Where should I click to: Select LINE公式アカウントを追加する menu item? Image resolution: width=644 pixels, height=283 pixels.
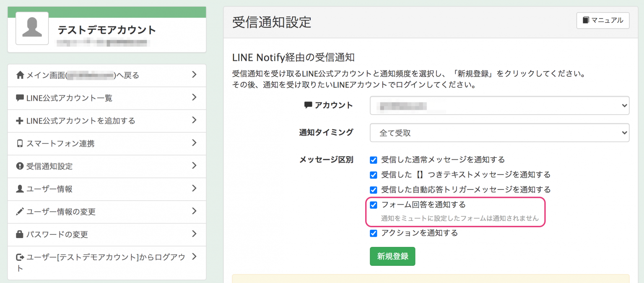pos(107,121)
